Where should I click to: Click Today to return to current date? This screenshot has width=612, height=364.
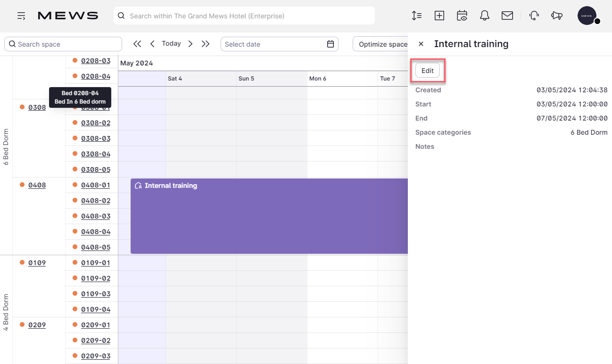coord(171,43)
